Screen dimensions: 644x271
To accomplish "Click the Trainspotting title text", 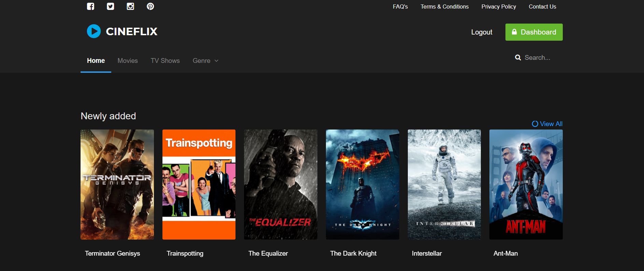I will pyautogui.click(x=185, y=254).
